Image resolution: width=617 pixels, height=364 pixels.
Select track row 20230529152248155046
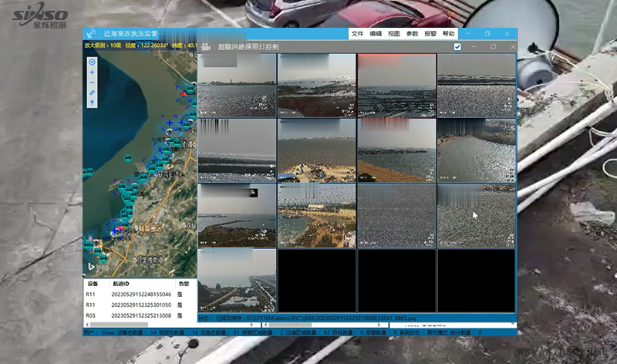[141, 295]
